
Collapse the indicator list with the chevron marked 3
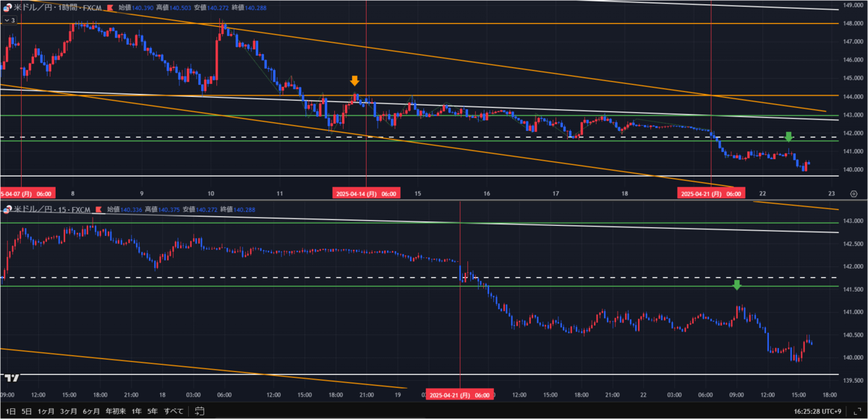pos(10,21)
